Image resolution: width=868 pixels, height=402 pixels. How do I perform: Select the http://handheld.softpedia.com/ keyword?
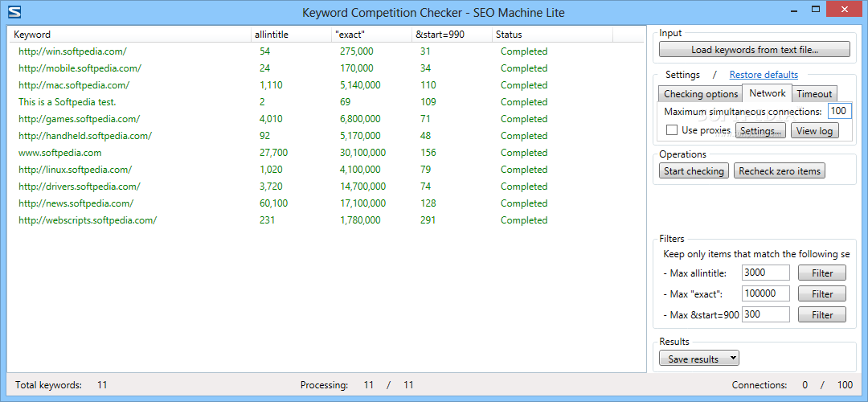pos(84,136)
